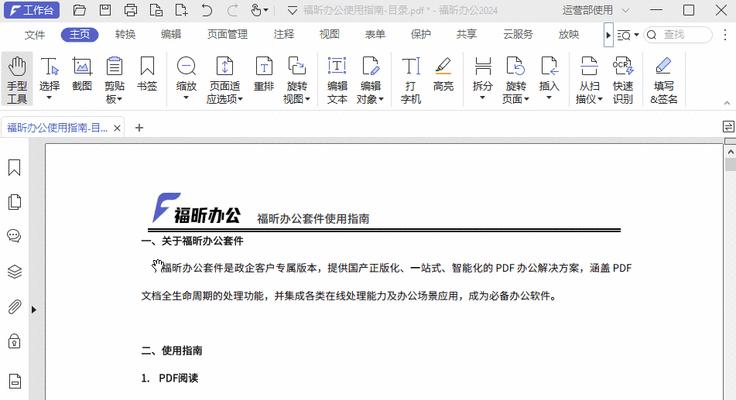This screenshot has width=736, height=400.
Task: Expand more ribbon tabs arrow
Action: [608, 35]
